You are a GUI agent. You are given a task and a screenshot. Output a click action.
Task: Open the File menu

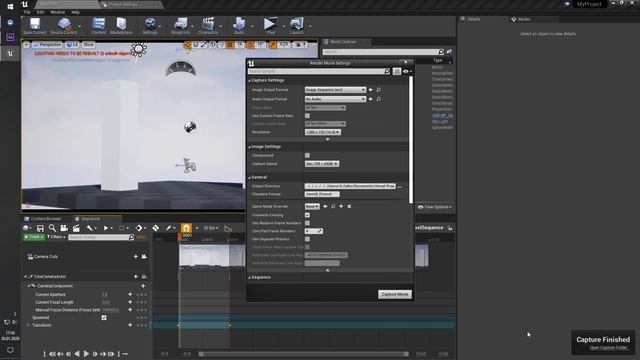tap(27, 12)
